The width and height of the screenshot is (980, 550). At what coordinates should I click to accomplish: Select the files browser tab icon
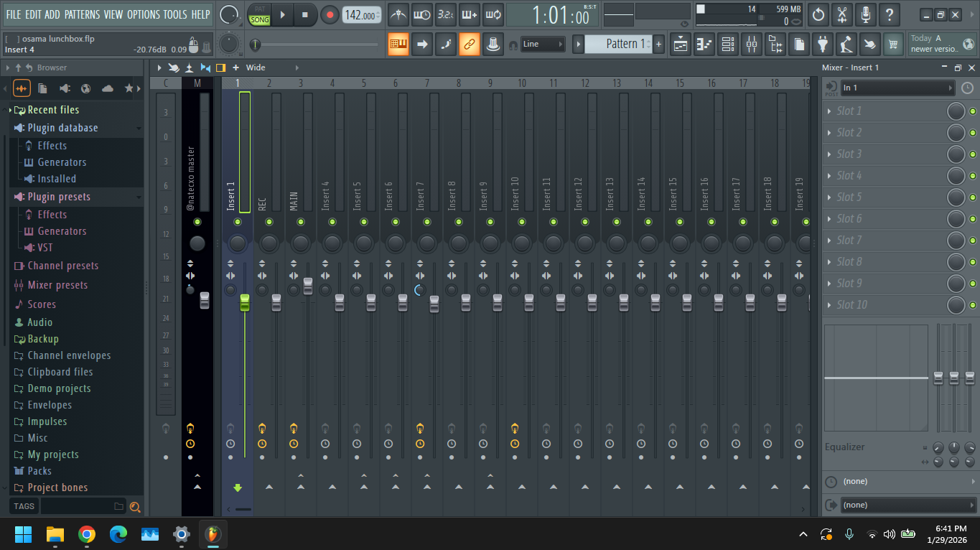43,88
